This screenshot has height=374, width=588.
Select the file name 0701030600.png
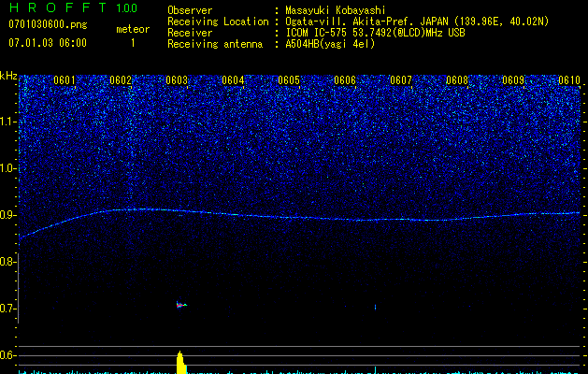click(48, 24)
